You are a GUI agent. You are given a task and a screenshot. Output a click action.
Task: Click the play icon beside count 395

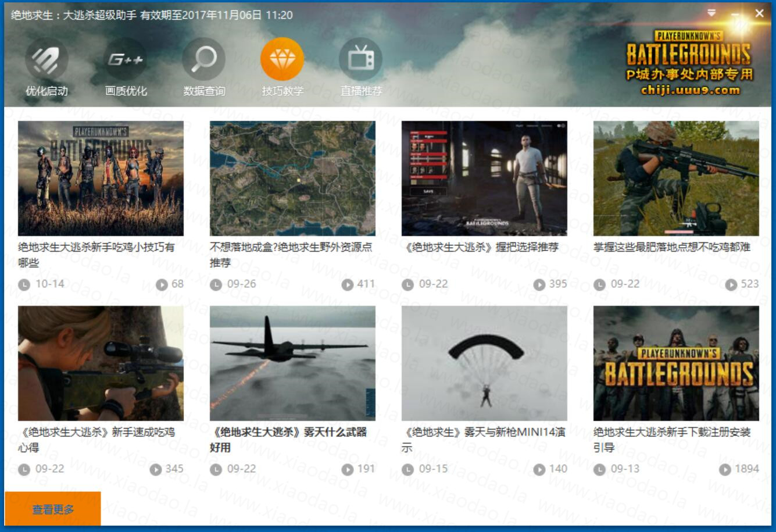[539, 284]
